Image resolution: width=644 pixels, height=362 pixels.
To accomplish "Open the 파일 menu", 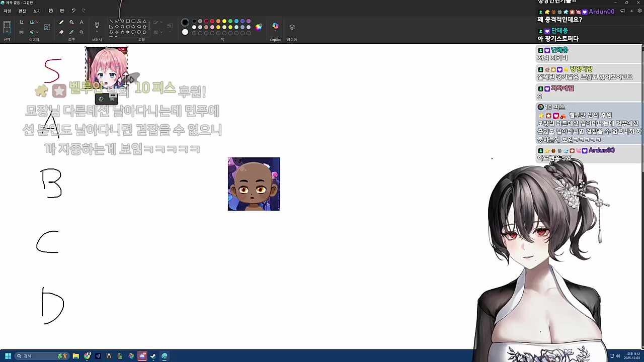I will click(x=8, y=10).
